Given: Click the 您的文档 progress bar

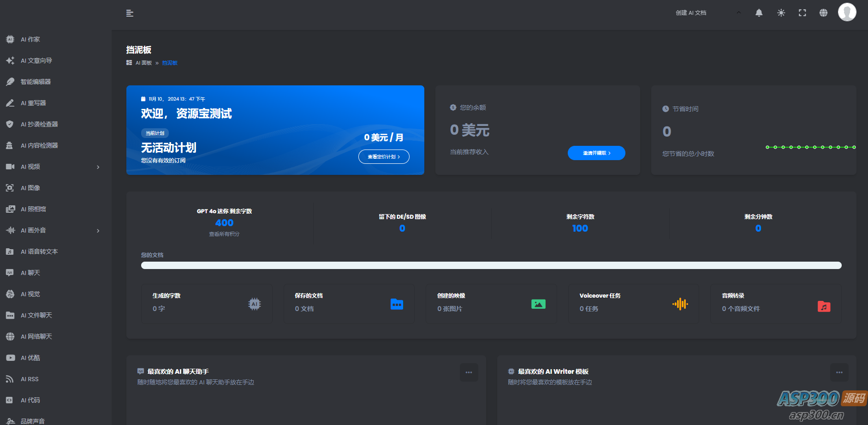Looking at the screenshot, I should (491, 265).
